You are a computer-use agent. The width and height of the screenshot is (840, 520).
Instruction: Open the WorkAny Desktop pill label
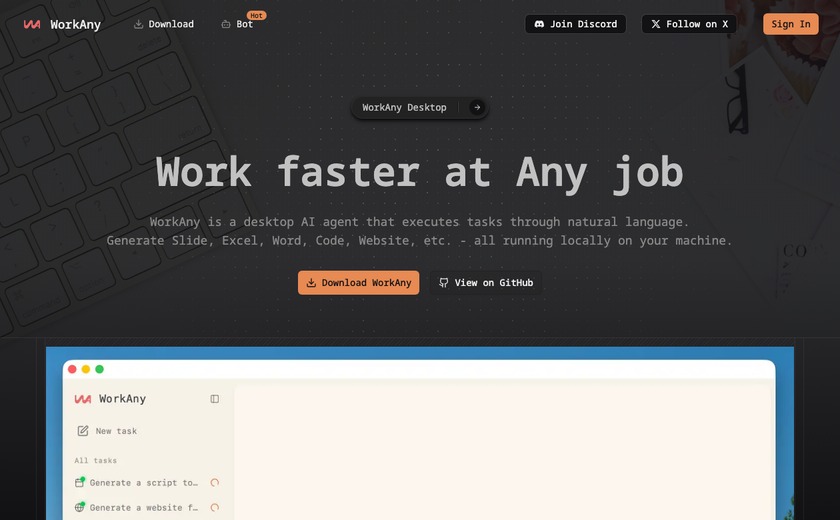(404, 108)
